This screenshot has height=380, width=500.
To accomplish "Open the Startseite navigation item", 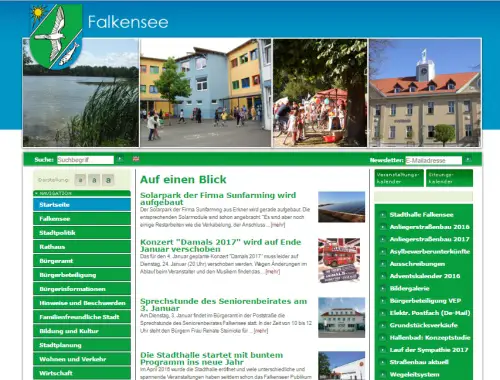I will point(82,205).
